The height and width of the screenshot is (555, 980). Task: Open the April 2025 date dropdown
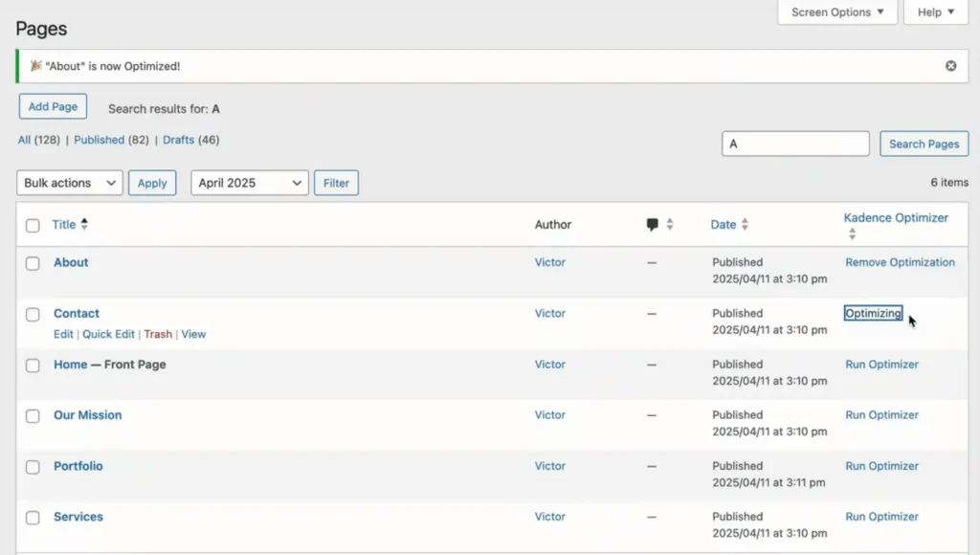point(249,182)
